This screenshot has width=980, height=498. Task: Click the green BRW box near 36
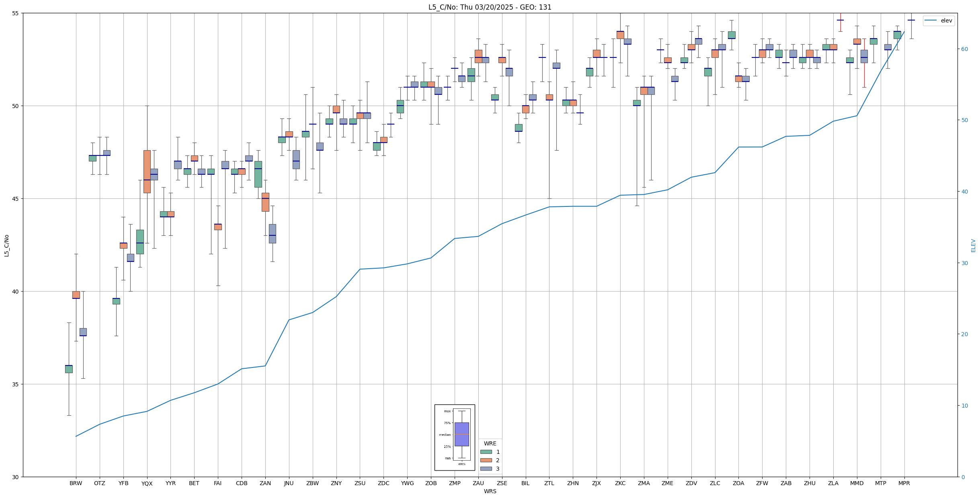[x=69, y=369]
